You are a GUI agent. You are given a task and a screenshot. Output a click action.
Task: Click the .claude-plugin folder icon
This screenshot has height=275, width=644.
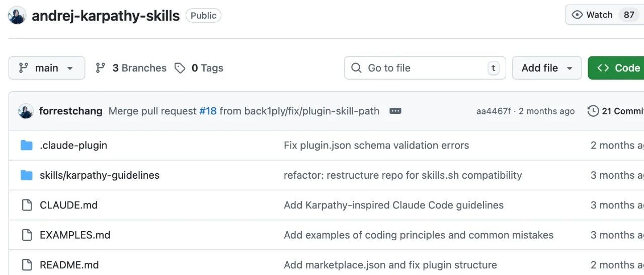[x=27, y=146]
